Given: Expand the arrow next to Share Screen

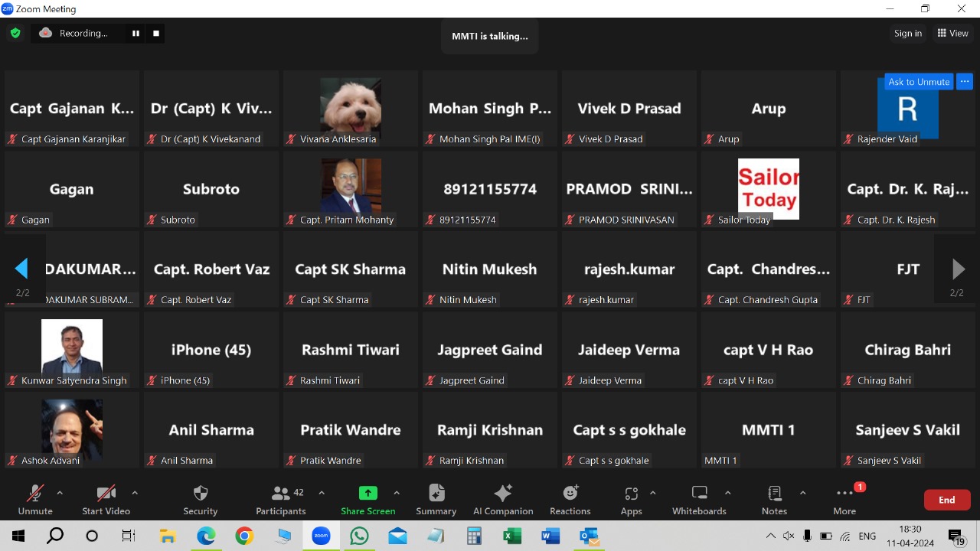Looking at the screenshot, I should point(397,493).
